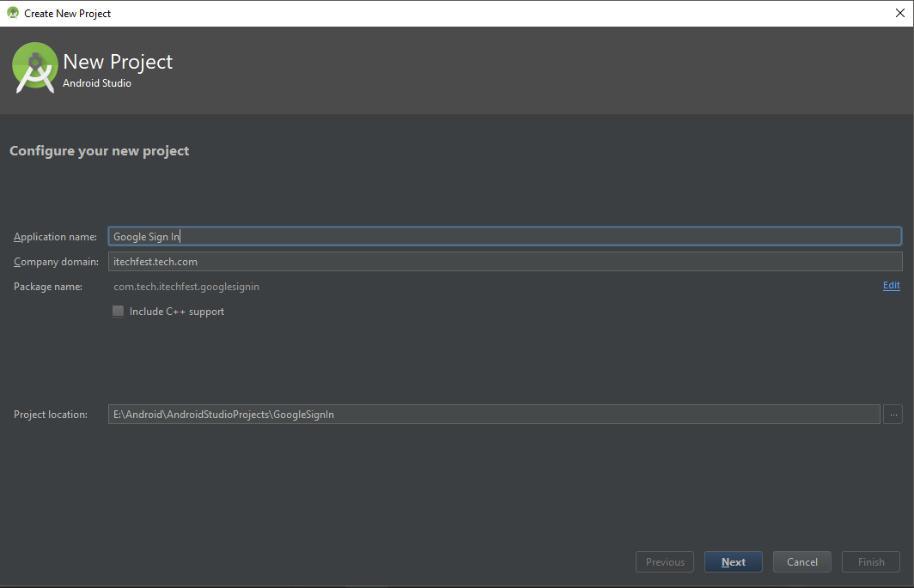Select the Company domain text field
This screenshot has width=914, height=588.
click(430, 261)
